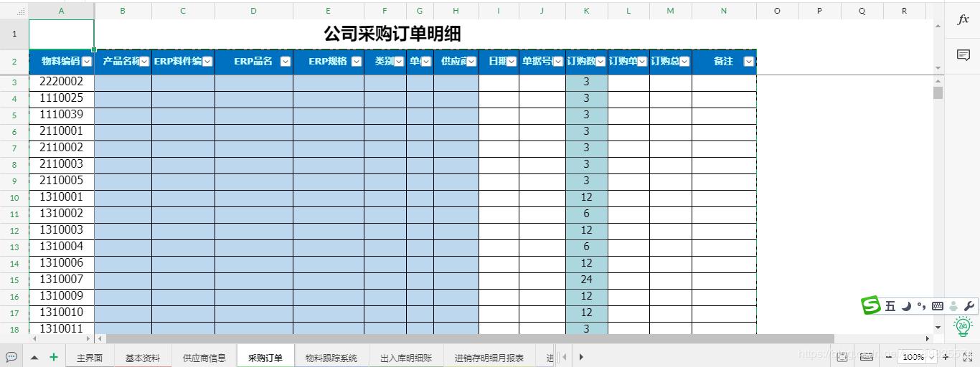Open the soft keyboard from the IME bar
This screenshot has width=980, height=367.
tap(937, 306)
